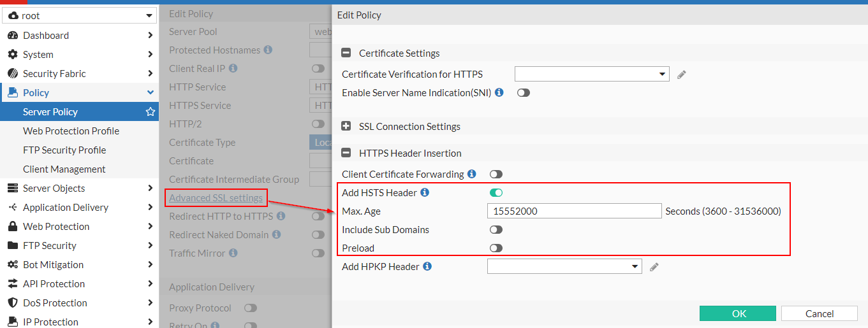Expand the SSL Connection Settings section
The image size is (868, 328).
pos(346,127)
